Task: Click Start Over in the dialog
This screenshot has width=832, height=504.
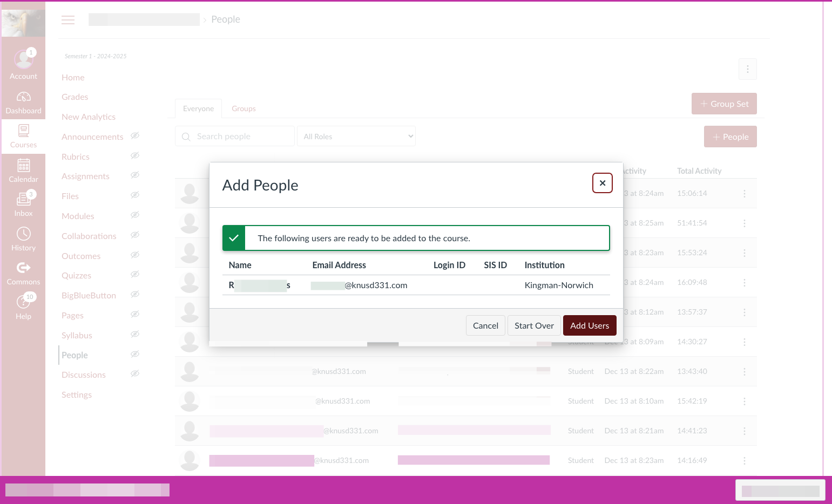Action: point(534,325)
